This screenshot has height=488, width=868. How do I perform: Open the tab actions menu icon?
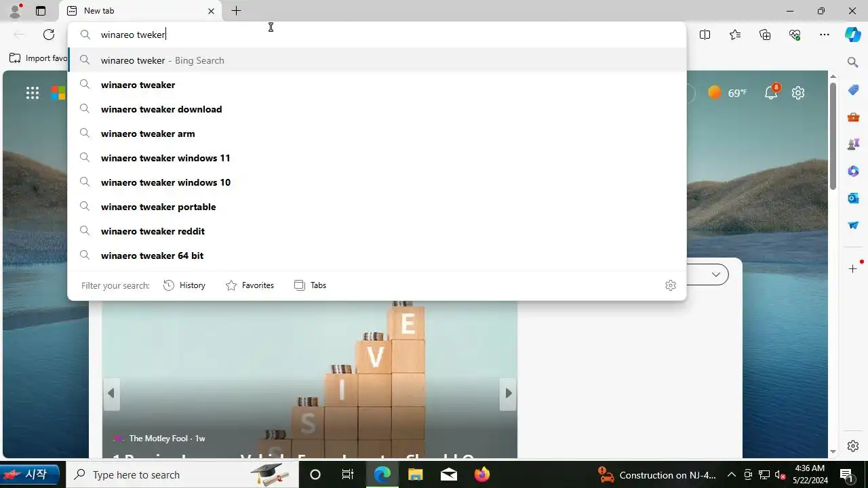[41, 11]
